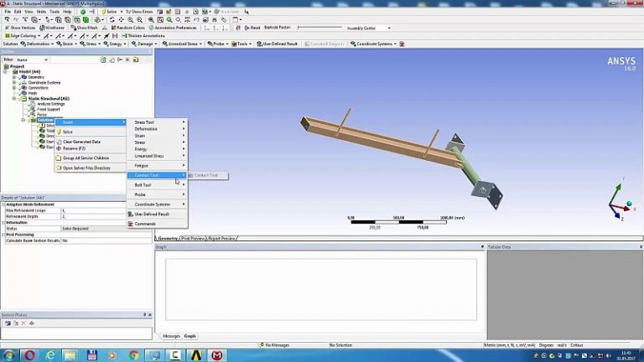Toggle Wireframe display mode
This screenshot has width=644, height=362.
coord(52,28)
